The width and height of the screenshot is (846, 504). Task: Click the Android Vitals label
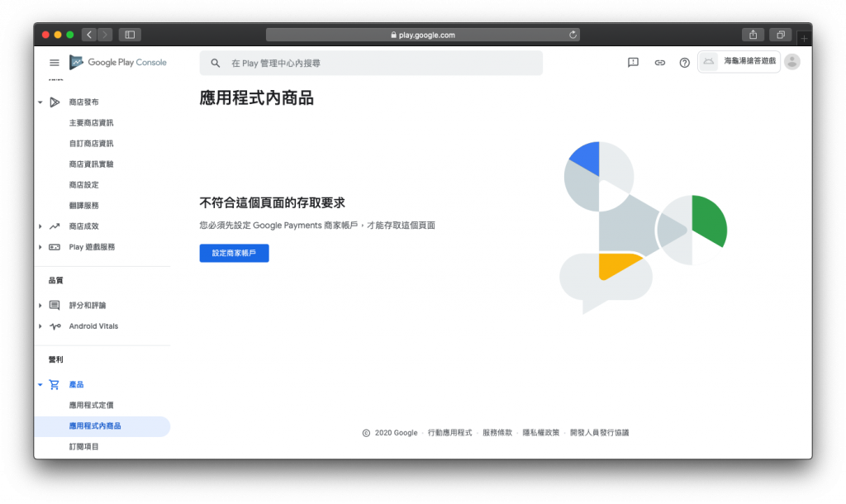tap(93, 326)
